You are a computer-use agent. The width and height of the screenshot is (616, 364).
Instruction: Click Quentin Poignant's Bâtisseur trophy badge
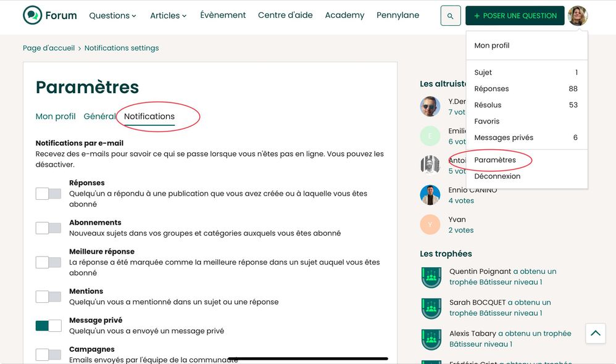431,277
